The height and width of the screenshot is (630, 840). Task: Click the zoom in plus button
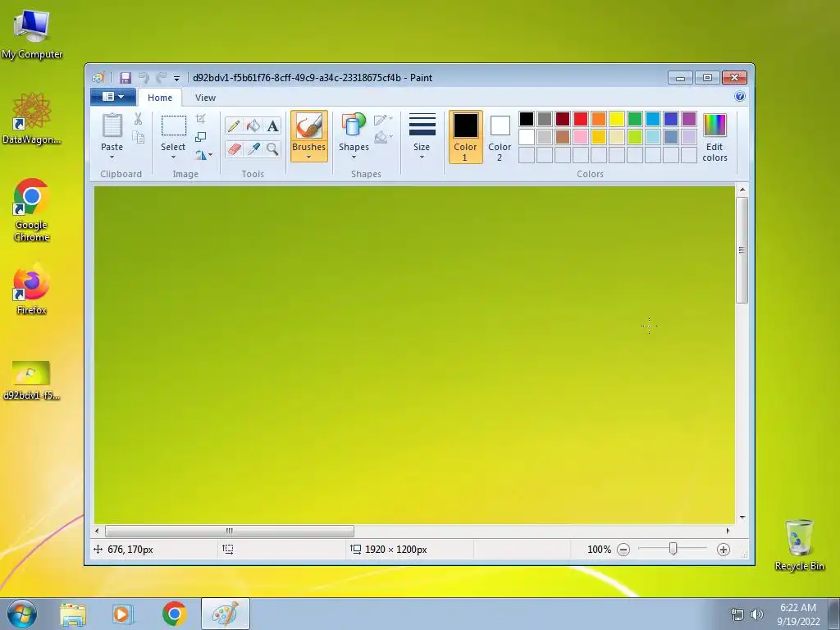[724, 550]
